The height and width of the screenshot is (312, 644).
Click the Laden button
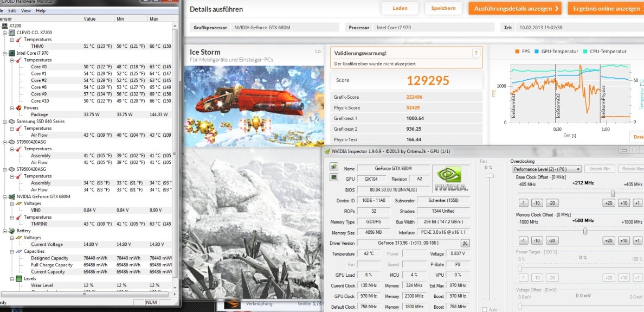click(400, 8)
